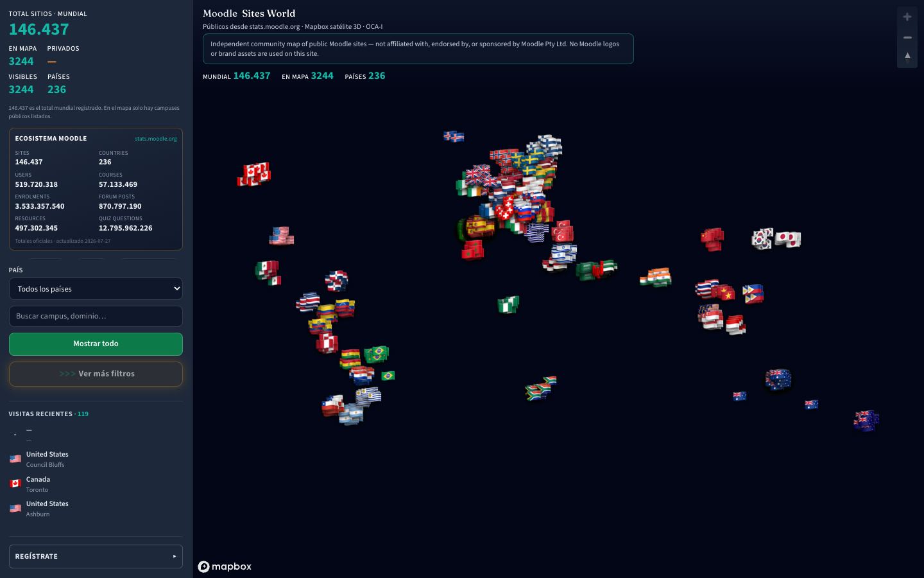The height and width of the screenshot is (578, 924).
Task: Open the 'Todos los países' country dropdown
Action: pyautogui.click(x=96, y=289)
